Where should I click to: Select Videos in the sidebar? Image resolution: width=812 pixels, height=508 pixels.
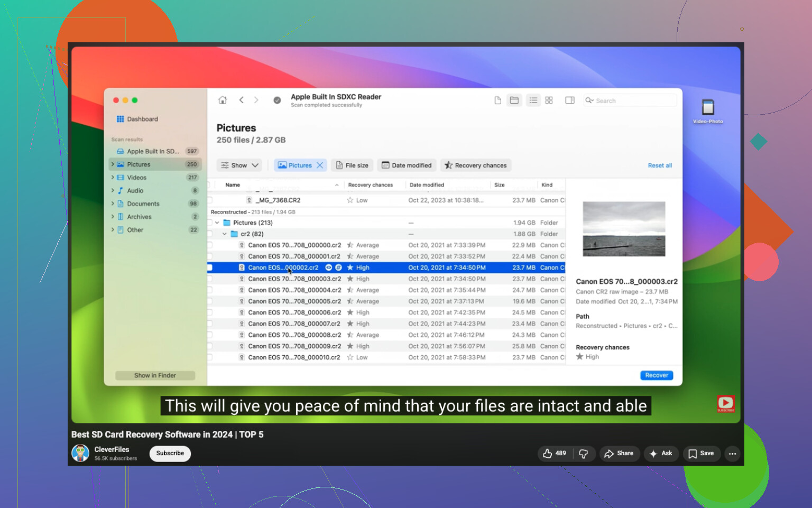point(155,178)
